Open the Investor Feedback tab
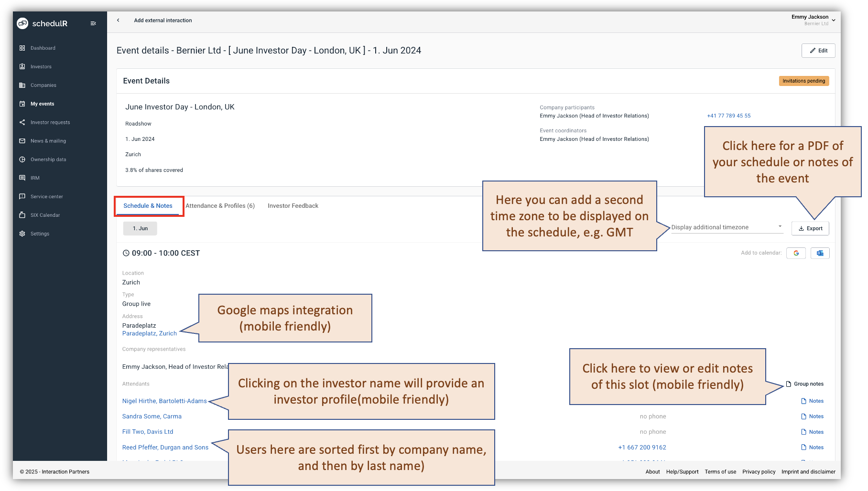This screenshot has width=868, height=491. 293,206
